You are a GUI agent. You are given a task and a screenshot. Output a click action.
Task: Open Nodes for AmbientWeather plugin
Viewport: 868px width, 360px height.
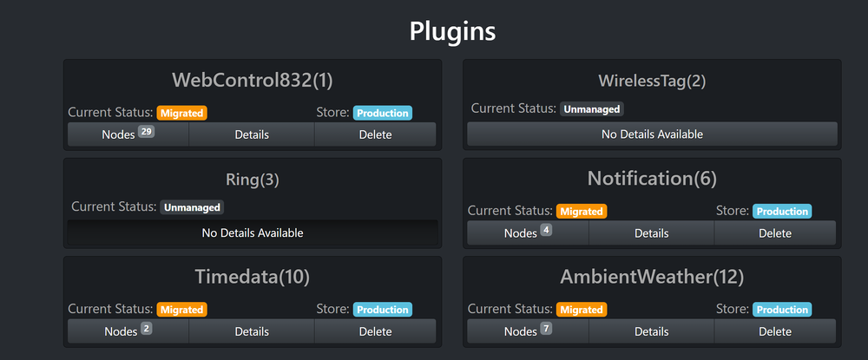(528, 331)
